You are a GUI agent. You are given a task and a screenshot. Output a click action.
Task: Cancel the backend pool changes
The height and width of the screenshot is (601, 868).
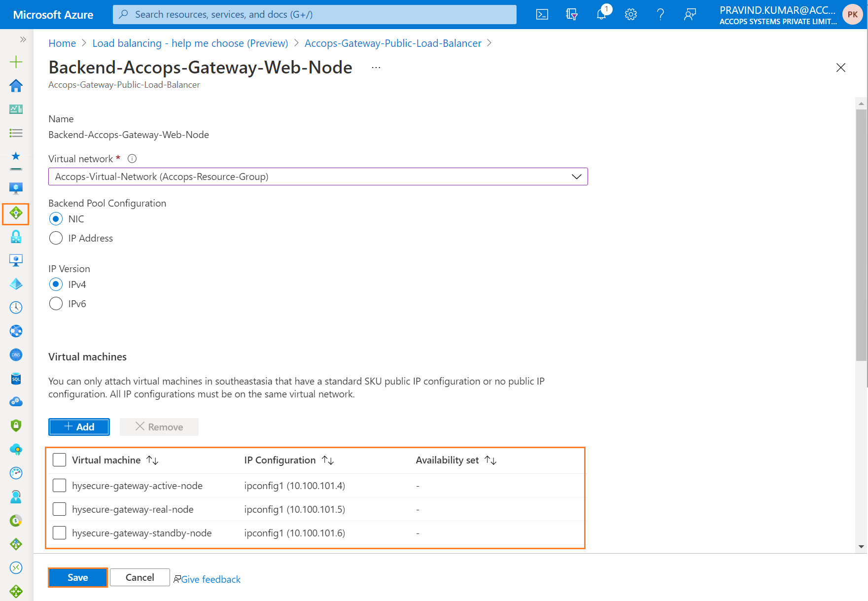pos(140,577)
